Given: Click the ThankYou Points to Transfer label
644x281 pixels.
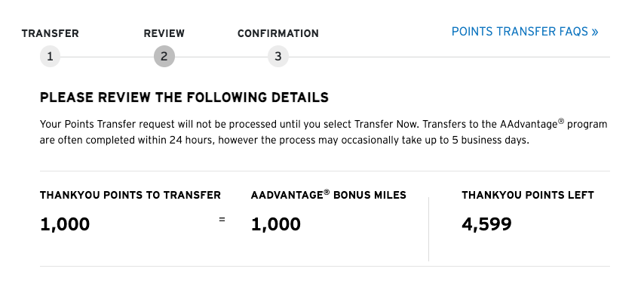Looking at the screenshot, I should click(x=130, y=195).
